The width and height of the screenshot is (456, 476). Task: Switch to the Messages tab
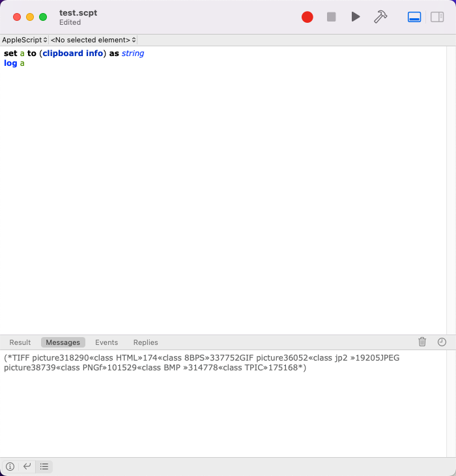pyautogui.click(x=63, y=342)
